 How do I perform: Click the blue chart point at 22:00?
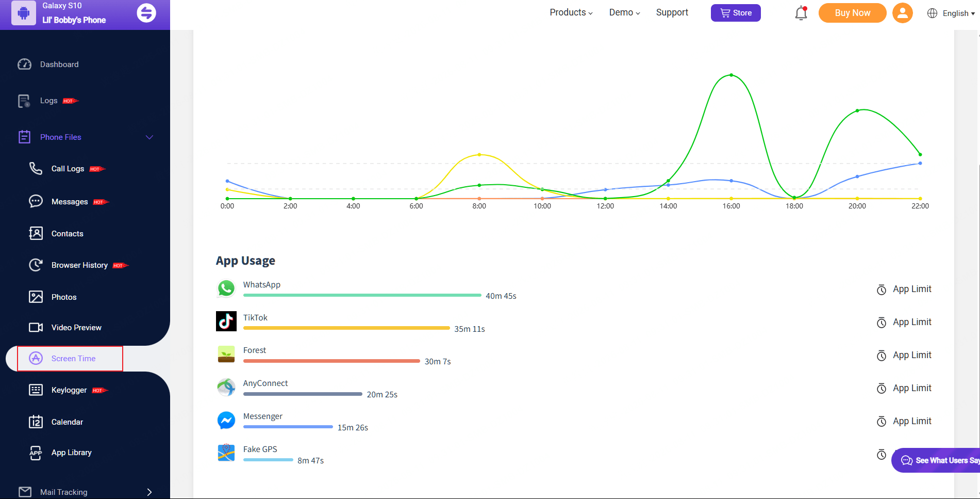920,164
